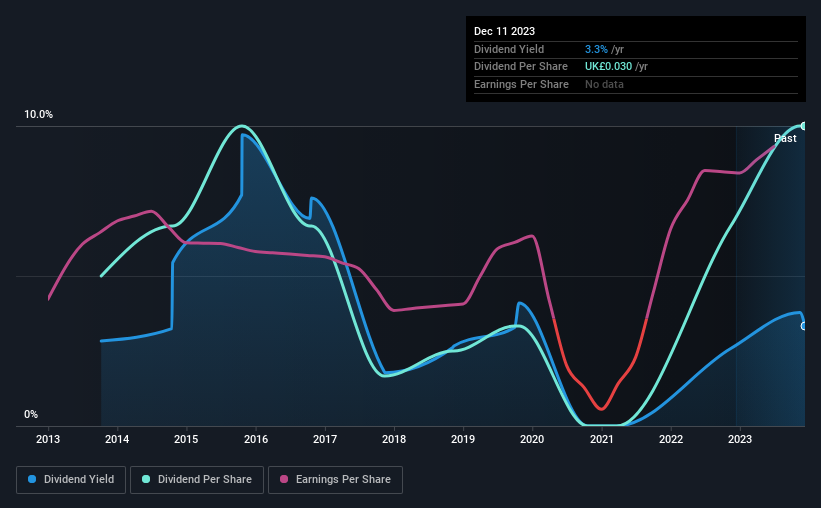Image resolution: width=821 pixels, height=508 pixels.
Task: Click the 2022 x-axis label
Action: coord(671,439)
